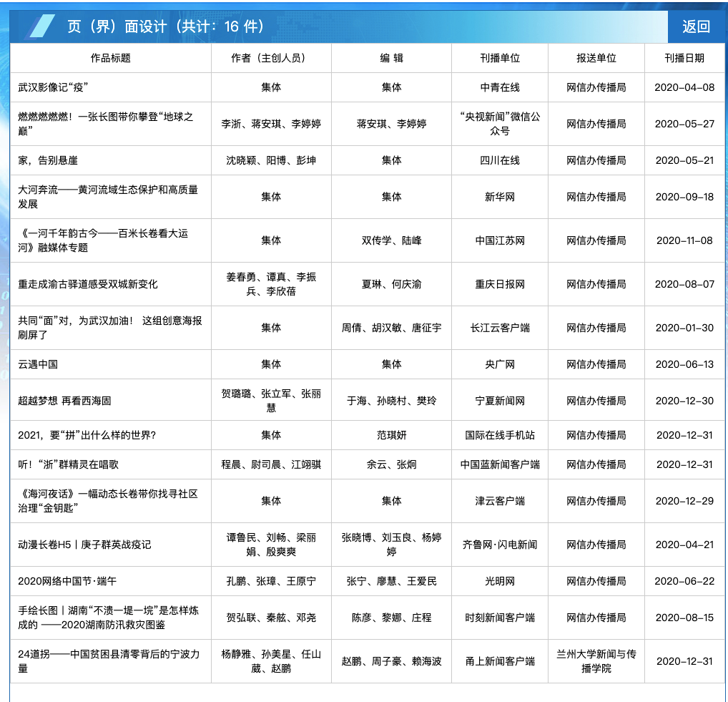Open the entry 动漫长卷H5丨庚子群英战疫记
Image resolution: width=728 pixels, height=702 pixels.
[x=84, y=545]
